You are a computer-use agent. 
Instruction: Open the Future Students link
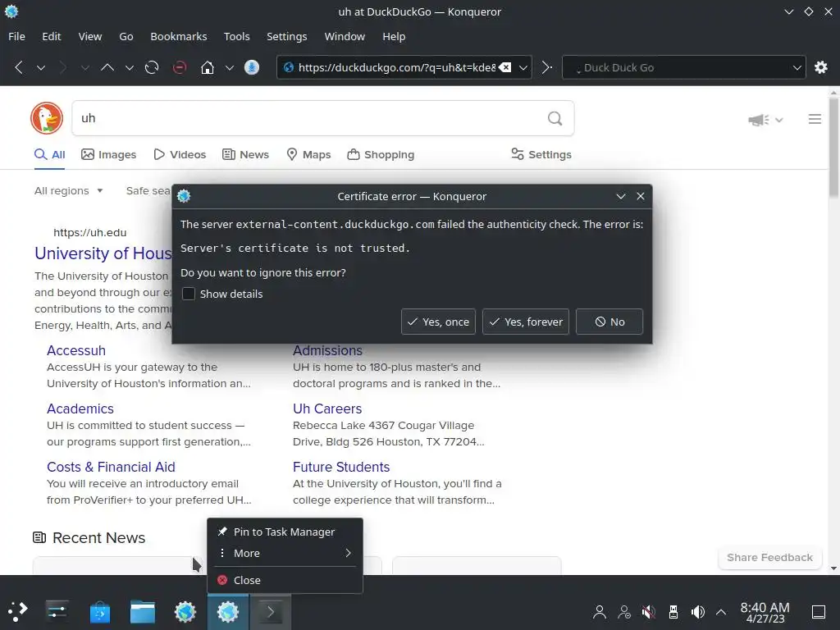pyautogui.click(x=341, y=467)
